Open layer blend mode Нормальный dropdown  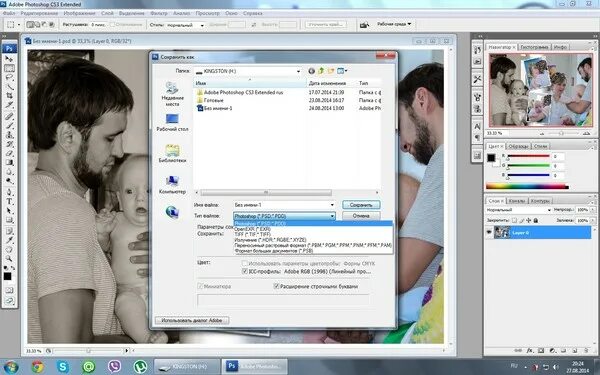pos(518,210)
